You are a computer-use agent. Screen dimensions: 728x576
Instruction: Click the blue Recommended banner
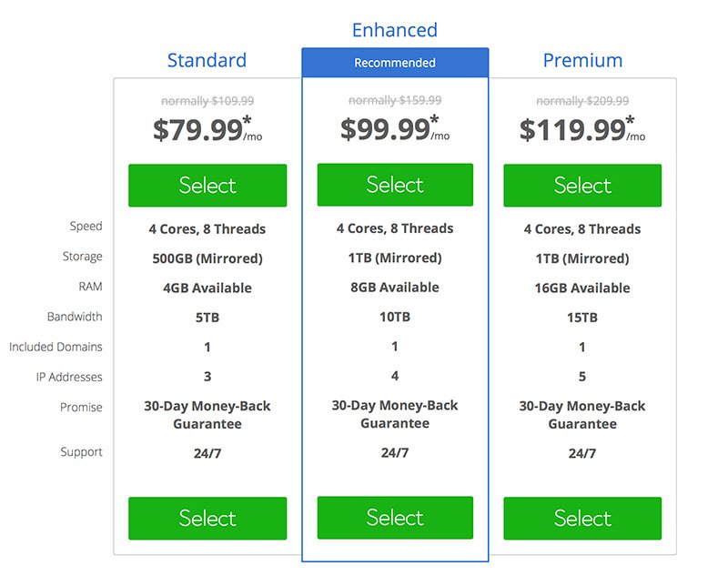click(x=395, y=63)
